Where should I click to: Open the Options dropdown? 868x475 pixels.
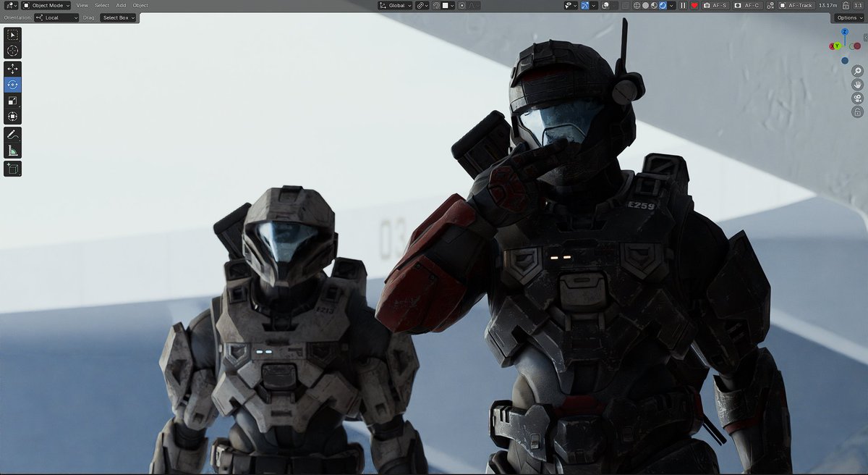[849, 17]
